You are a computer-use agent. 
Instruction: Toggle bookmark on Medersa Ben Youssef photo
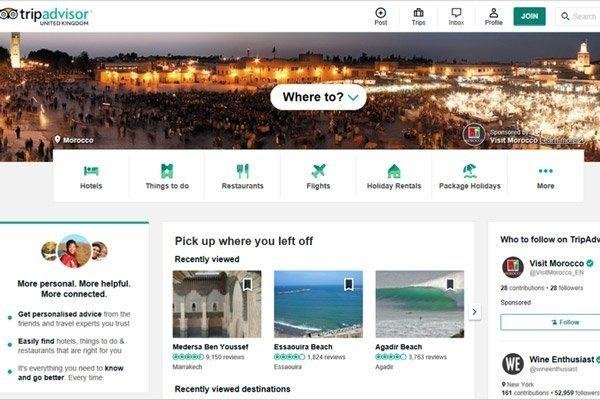(247, 284)
